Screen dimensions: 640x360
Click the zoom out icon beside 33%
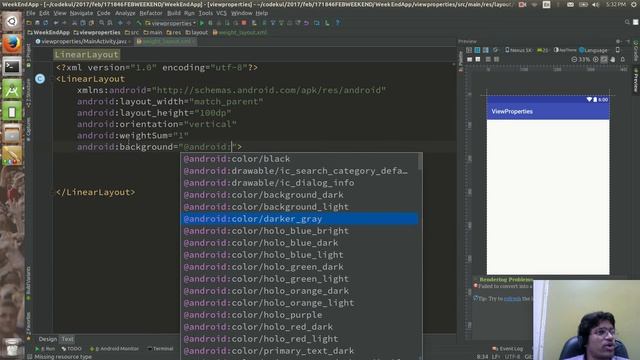(574, 59)
